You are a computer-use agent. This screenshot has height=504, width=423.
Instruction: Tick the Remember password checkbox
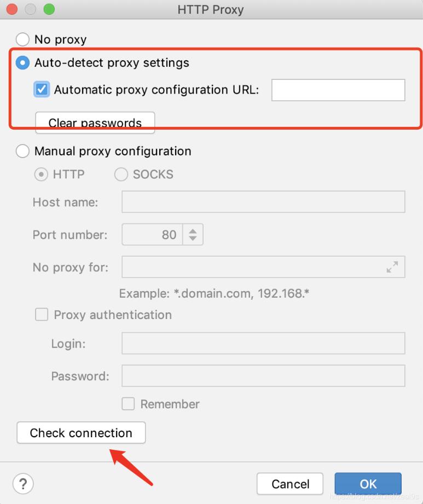click(128, 404)
